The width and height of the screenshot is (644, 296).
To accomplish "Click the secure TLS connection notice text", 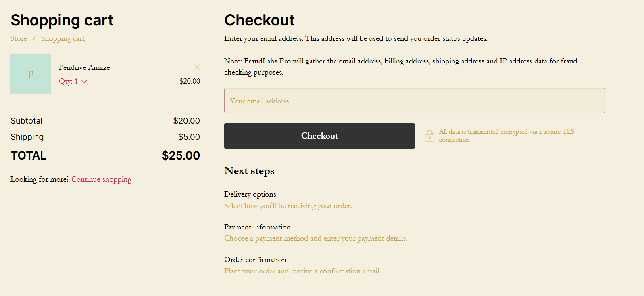I will (506, 136).
